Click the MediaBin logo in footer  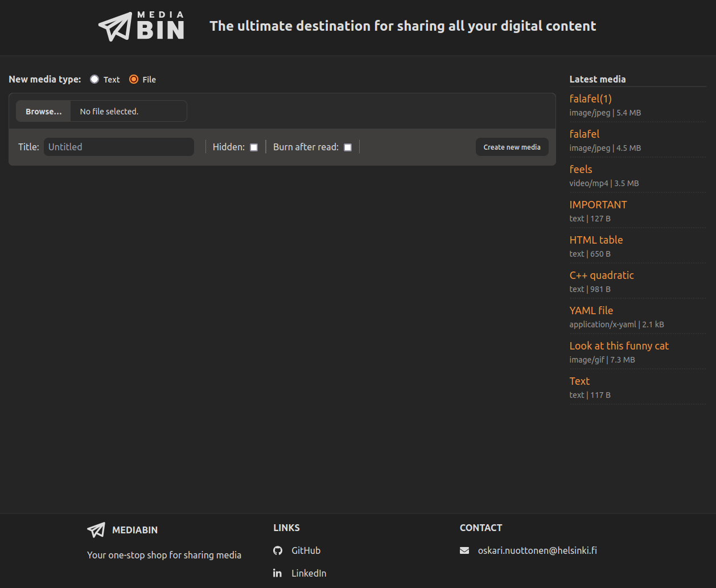pyautogui.click(x=96, y=530)
